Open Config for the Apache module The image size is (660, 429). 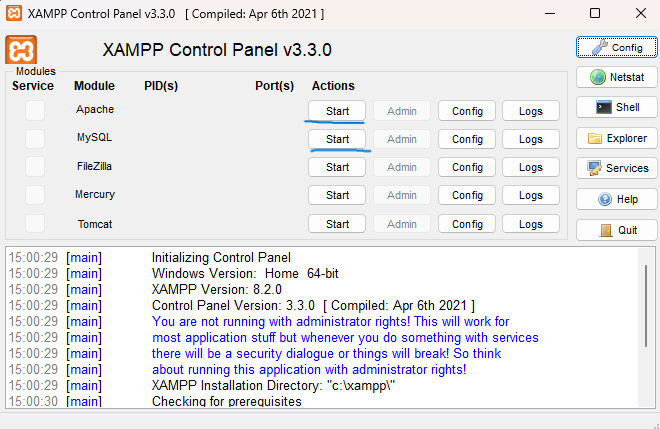pyautogui.click(x=467, y=111)
